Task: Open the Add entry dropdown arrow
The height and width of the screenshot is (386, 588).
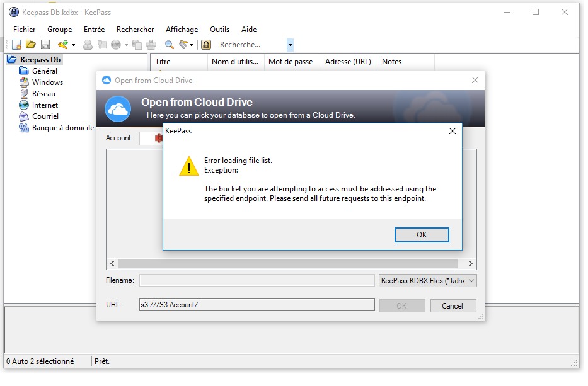Action: 73,45
